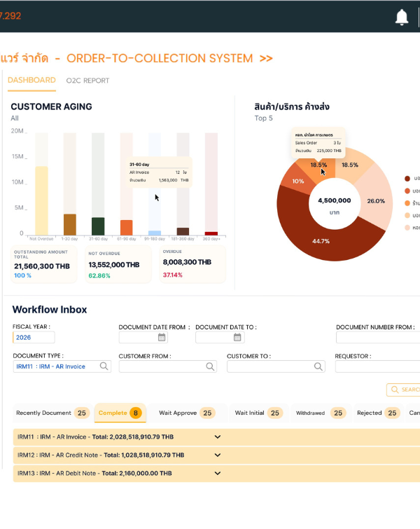Click the 37.14% overdue percentage
Viewport: 420px width, 529px height.
[x=173, y=275]
